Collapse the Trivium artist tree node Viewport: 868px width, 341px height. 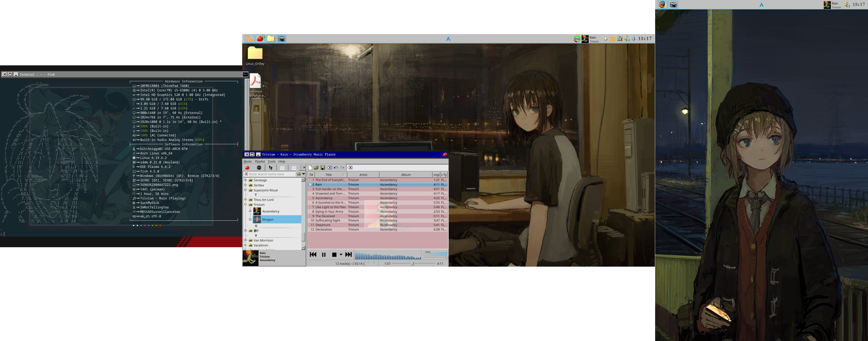[x=246, y=205]
